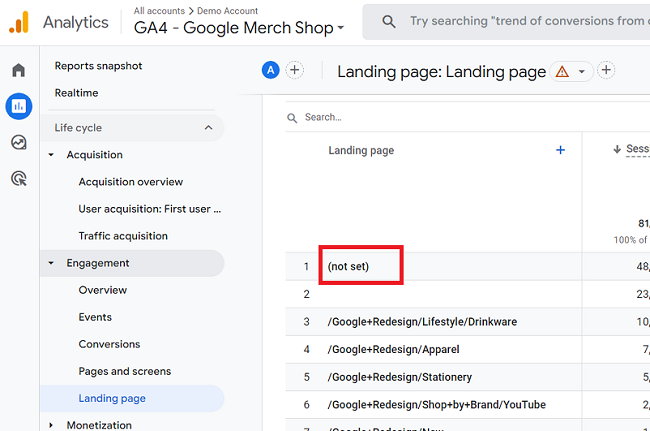
Task: Collapse the Life cycle section chevron
Action: click(x=209, y=128)
